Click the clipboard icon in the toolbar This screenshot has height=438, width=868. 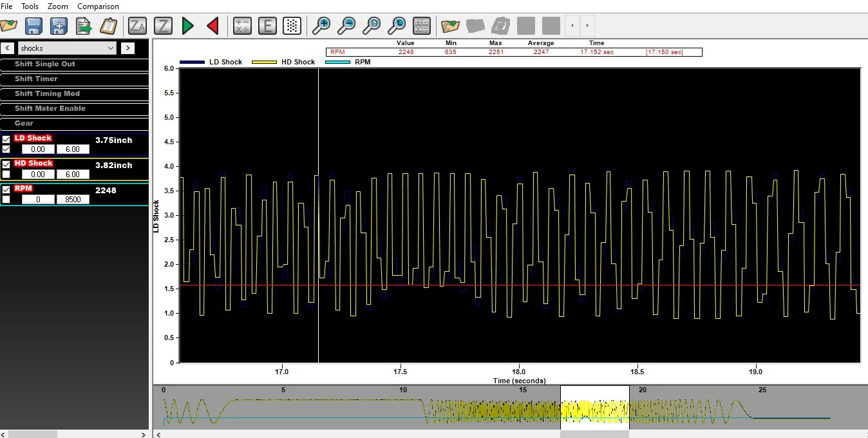tap(109, 26)
